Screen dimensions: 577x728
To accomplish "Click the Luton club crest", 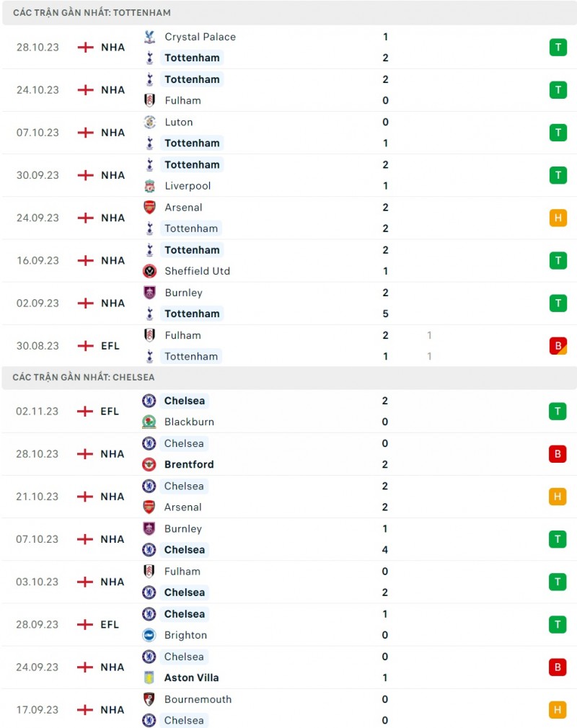I will 150,122.
